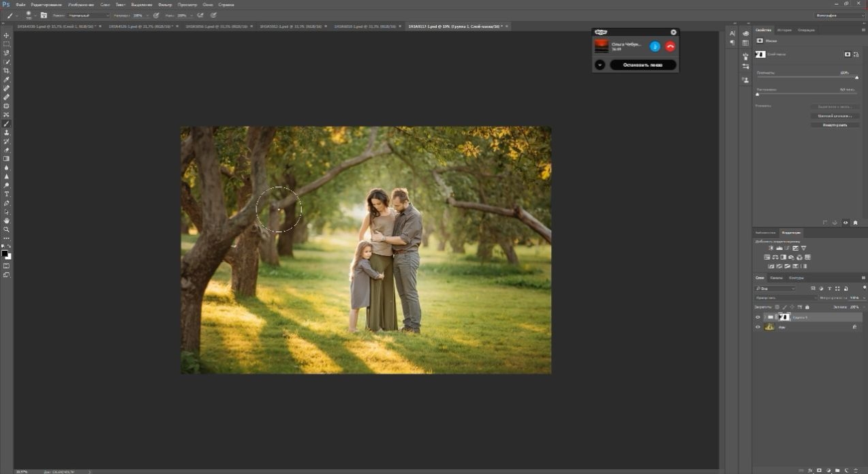
Task: Select the Move tool in the toolbar
Action: point(6,35)
